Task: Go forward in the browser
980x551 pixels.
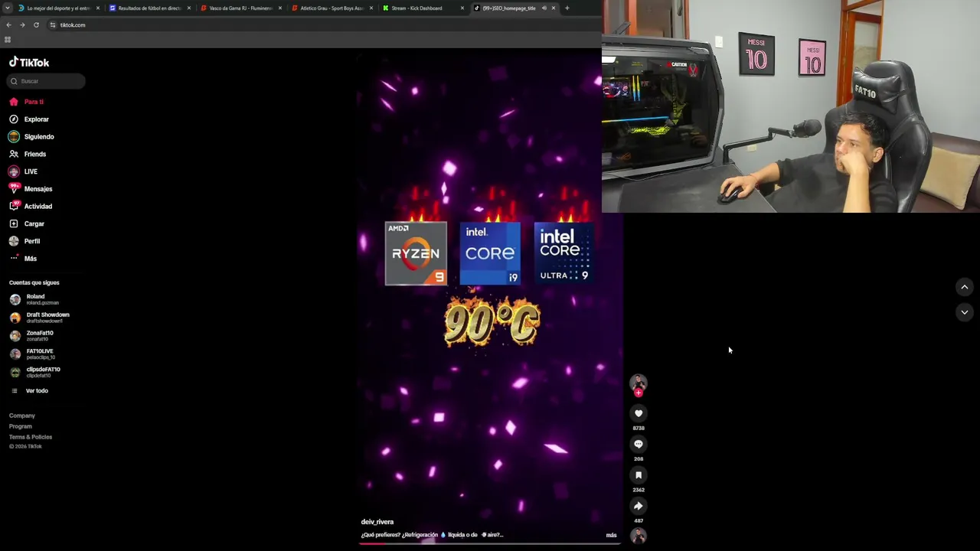Action: point(22,25)
